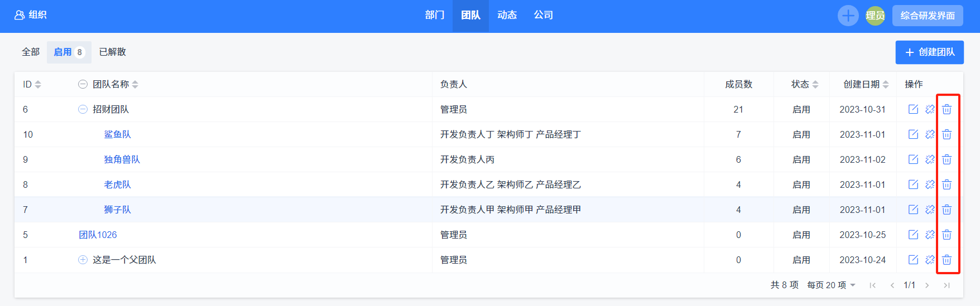Open the 每页 20 项 page size dropdown

click(831, 285)
